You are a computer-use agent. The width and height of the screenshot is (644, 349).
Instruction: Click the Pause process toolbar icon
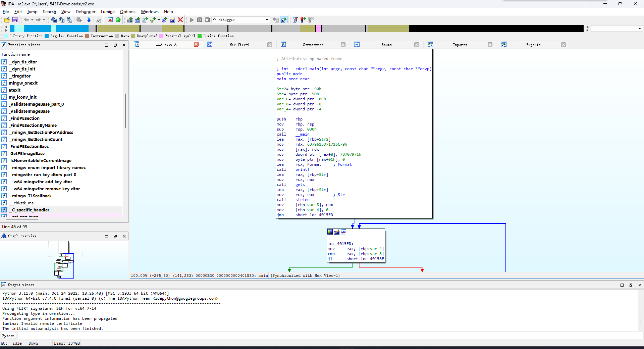pos(200,20)
